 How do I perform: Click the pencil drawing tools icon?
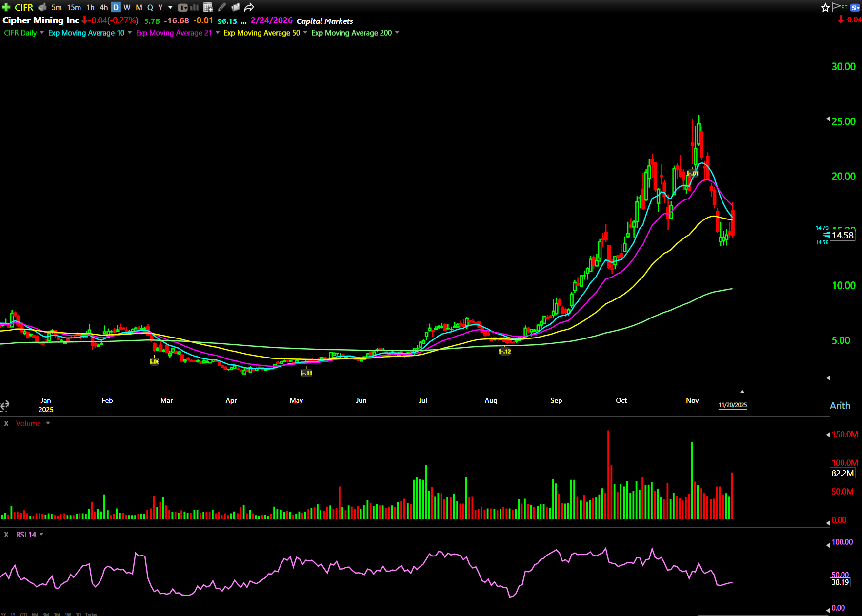[x=222, y=7]
